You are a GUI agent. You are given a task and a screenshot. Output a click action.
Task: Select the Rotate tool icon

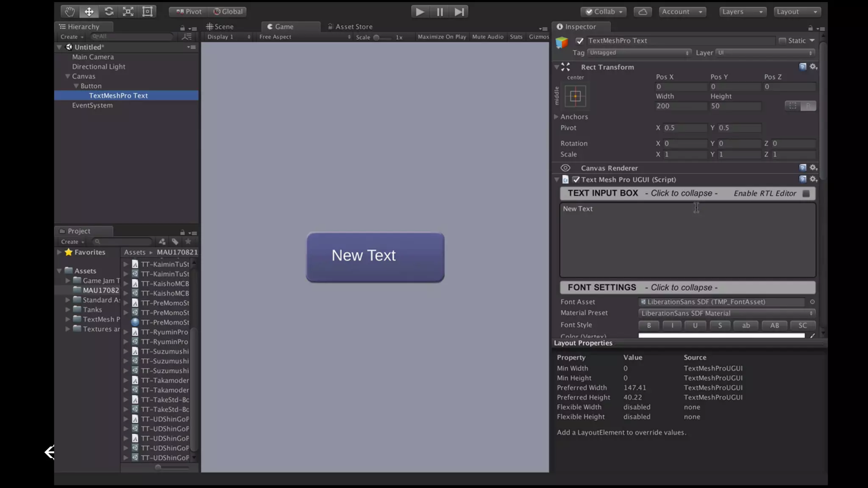pos(109,11)
